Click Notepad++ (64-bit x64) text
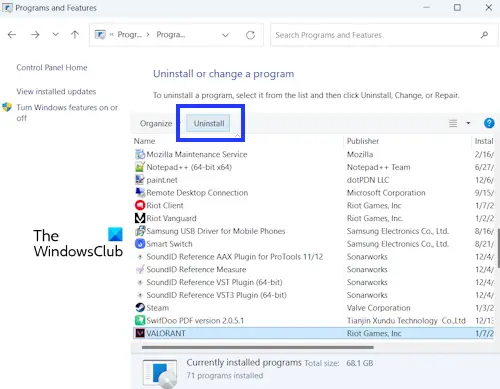This screenshot has height=389, width=500. (189, 167)
